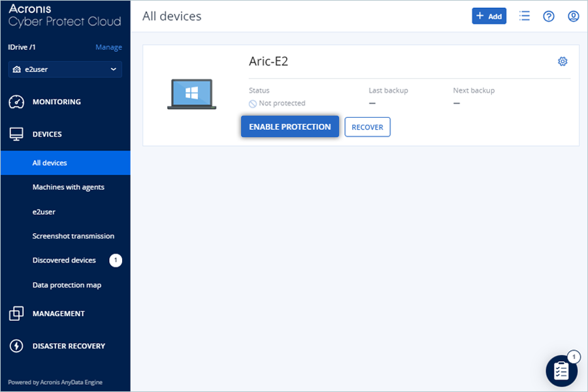Click the Disaster Recovery lightning icon
Viewport: 588px width, 392px height.
16,346
